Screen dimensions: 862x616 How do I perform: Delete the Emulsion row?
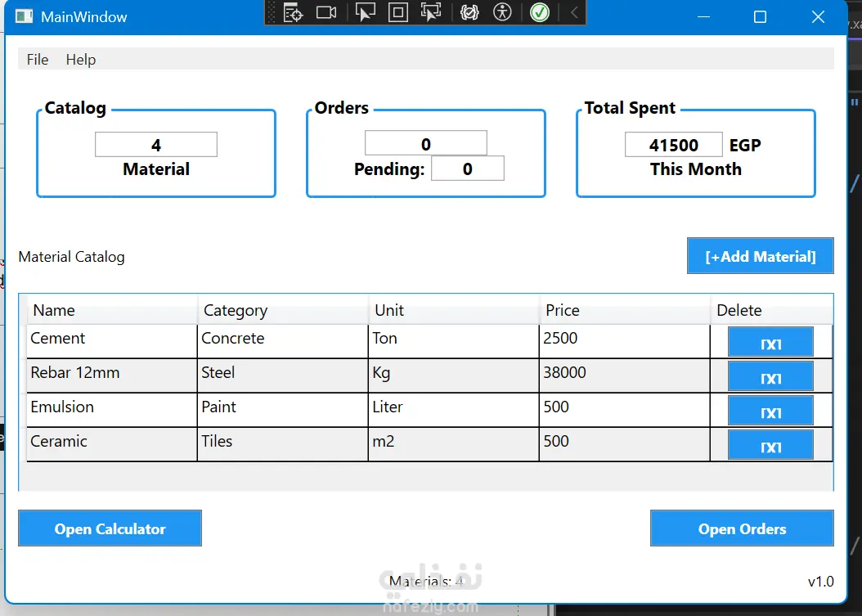point(770,411)
